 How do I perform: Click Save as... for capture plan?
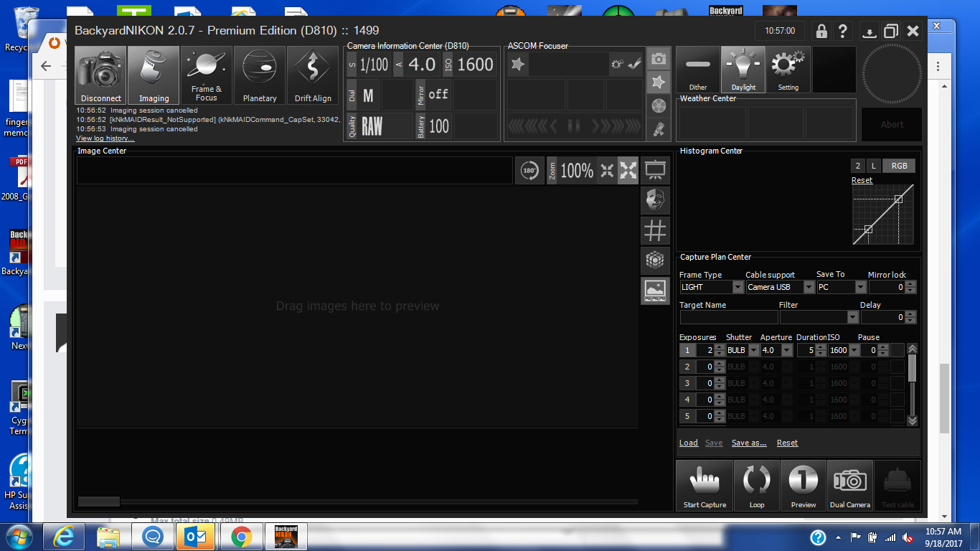pyautogui.click(x=749, y=443)
